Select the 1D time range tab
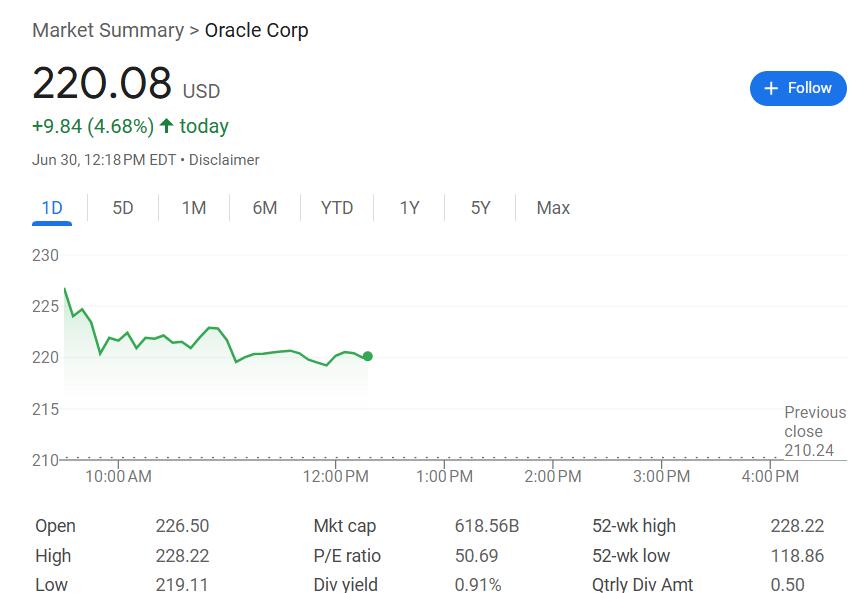The image size is (860, 593). click(x=52, y=208)
